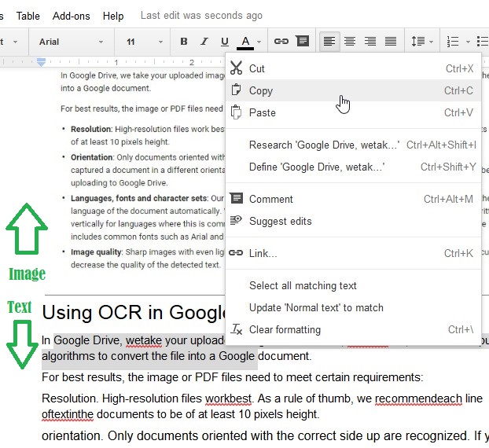Choose Update 'Normal text' to match
This screenshot has height=448, width=489.
(353, 308)
